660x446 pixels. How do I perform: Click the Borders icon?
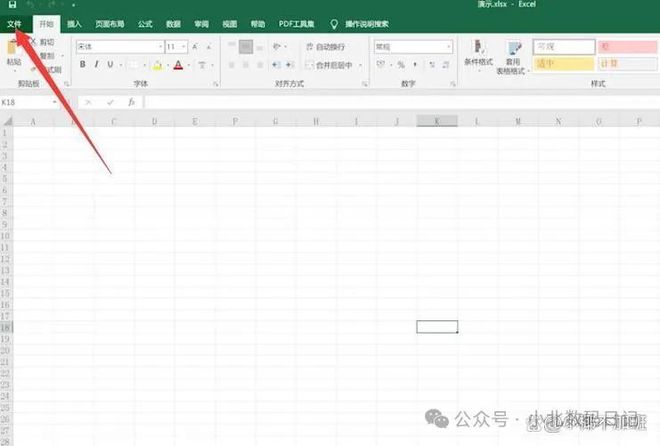tap(133, 65)
